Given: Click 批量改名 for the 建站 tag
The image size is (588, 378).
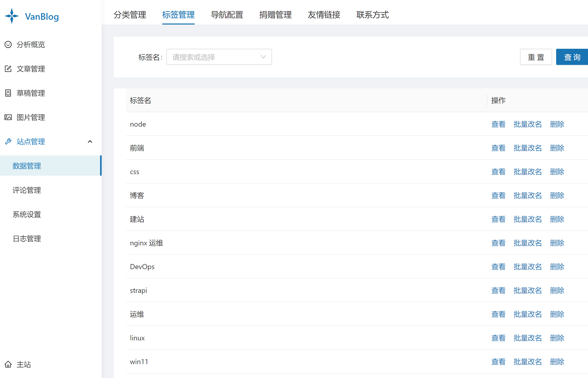Looking at the screenshot, I should pyautogui.click(x=528, y=219).
